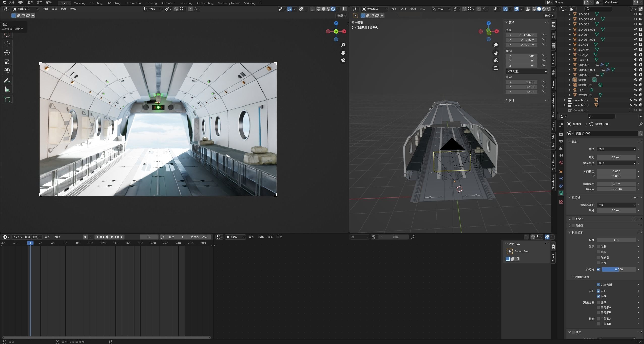
Task: Jump to last frame in timeline
Action: point(122,237)
